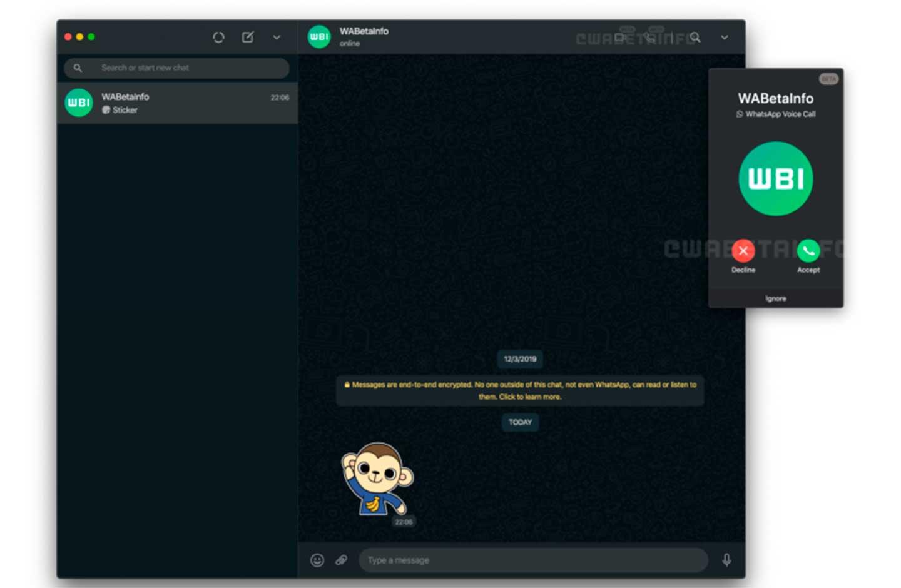Screen dimensions: 901x588
Task: Decline the incoming voice call
Action: (x=743, y=251)
